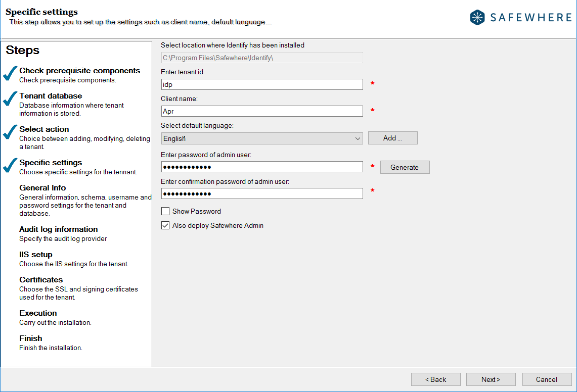
Task: Select the Execution step
Action: (38, 313)
